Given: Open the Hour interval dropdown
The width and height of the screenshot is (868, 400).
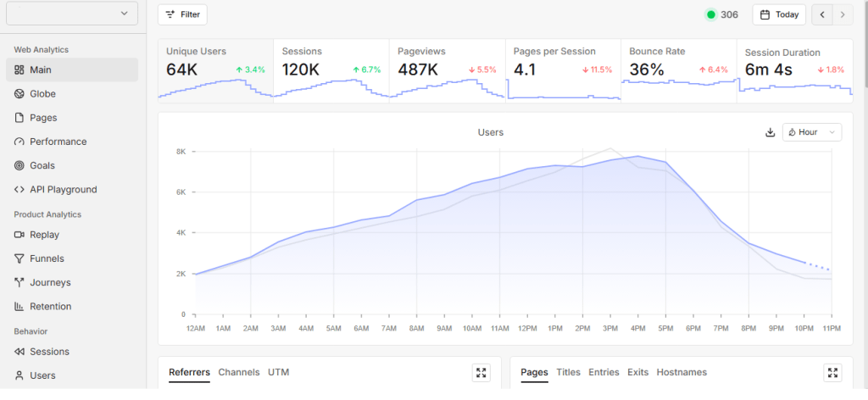Looking at the screenshot, I should 812,132.
